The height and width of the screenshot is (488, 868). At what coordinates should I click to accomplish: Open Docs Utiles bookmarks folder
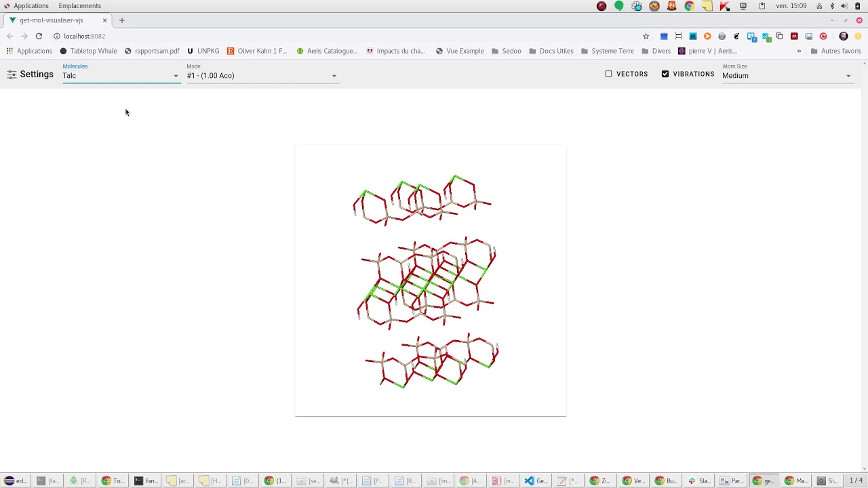point(551,51)
